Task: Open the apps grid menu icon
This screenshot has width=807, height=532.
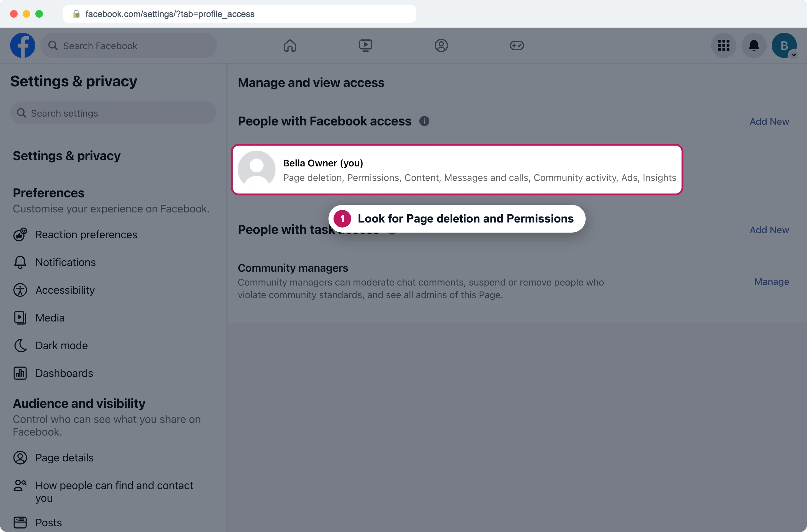Action: coord(723,45)
